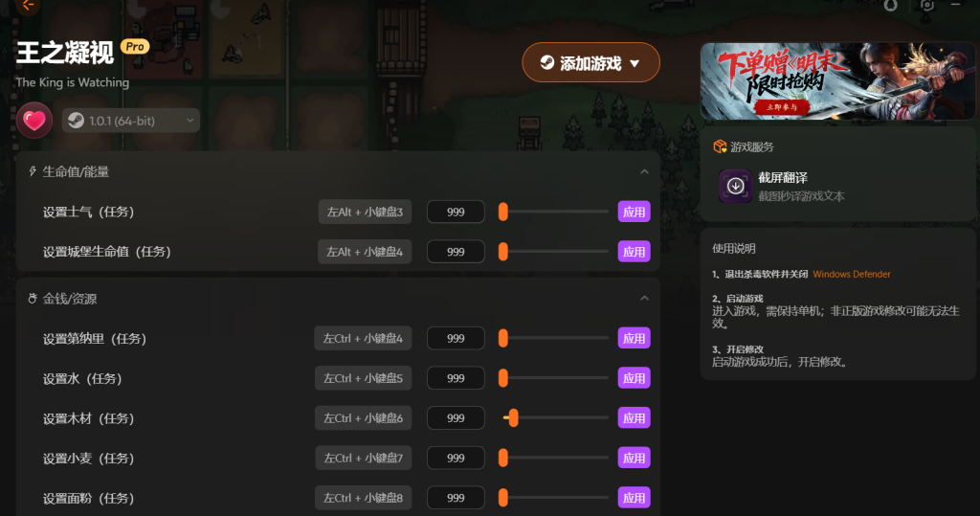
Task: Click the back arrow icon
Action: pyautogui.click(x=26, y=5)
